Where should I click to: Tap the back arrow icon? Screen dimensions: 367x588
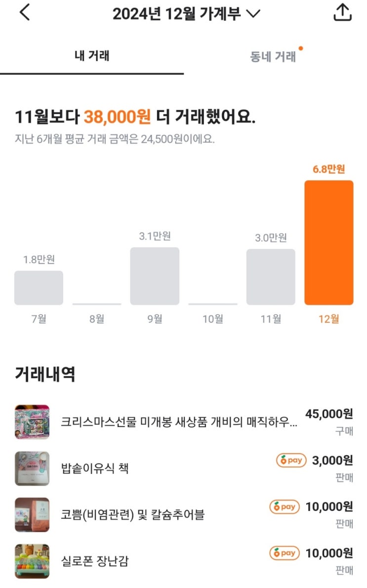click(25, 13)
